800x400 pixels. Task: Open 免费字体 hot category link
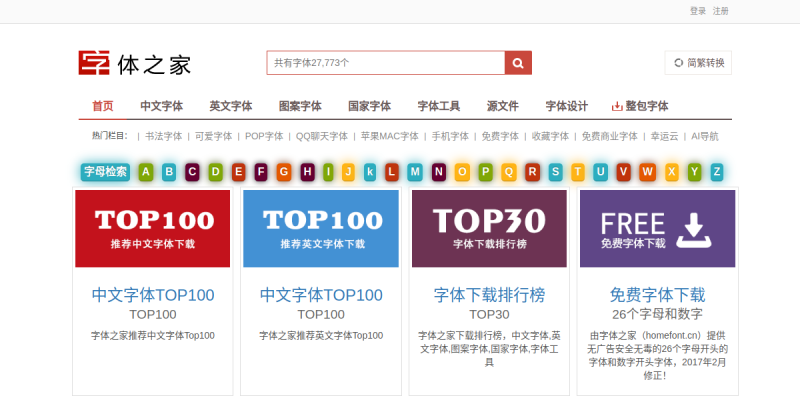500,136
